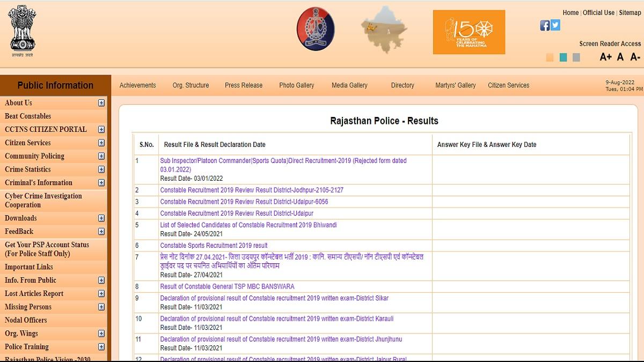This screenshot has height=362, width=644.
Task: Click the 150 Years Celebrating Mahatma logo
Action: [469, 32]
